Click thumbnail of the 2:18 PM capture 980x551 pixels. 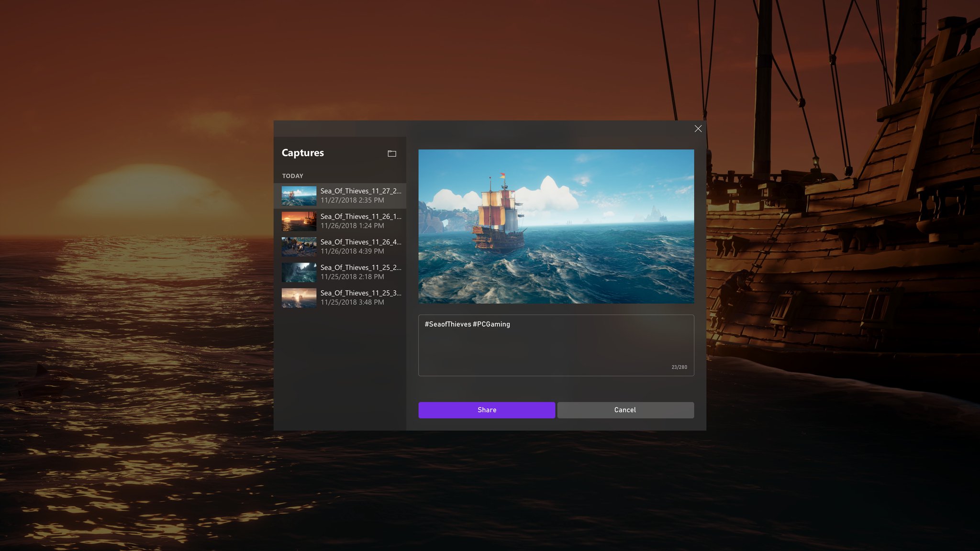coord(299,272)
